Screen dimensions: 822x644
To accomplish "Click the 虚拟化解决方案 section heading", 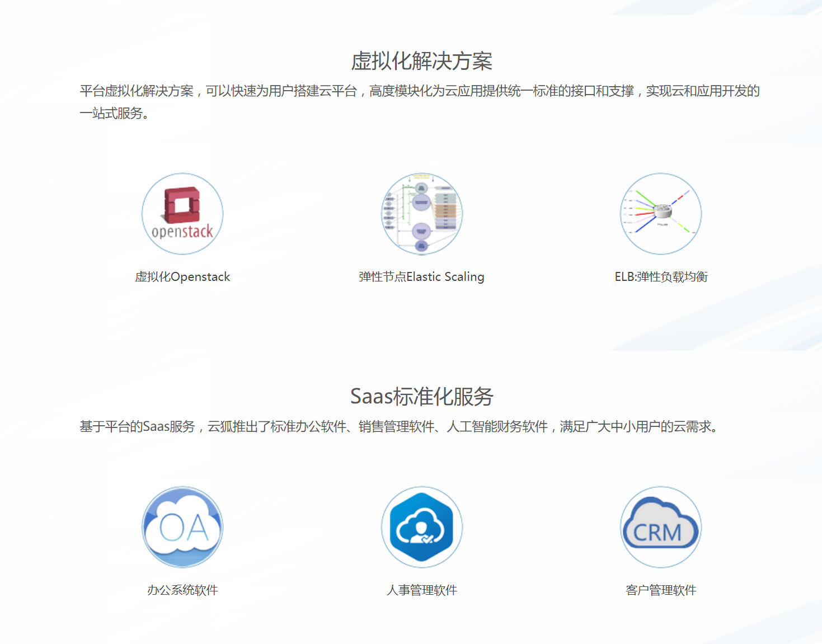I will pos(421,61).
